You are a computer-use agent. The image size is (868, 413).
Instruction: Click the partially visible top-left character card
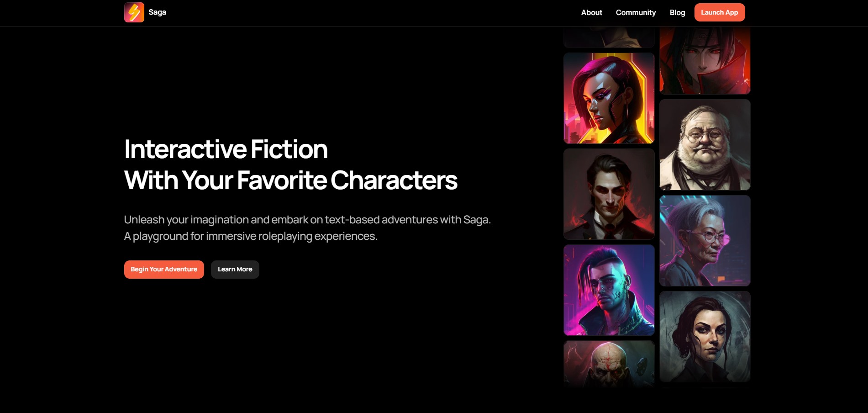click(x=609, y=37)
